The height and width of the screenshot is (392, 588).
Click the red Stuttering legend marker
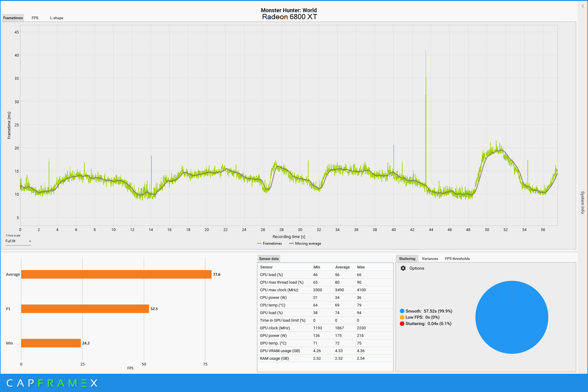pos(402,324)
